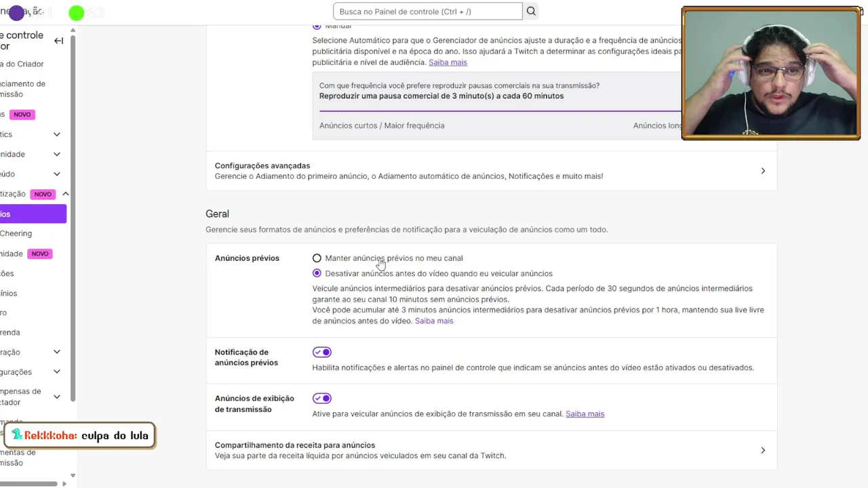Open 'Saiba mais' link after 'nível de audiência'
This screenshot has height=488, width=868.
pos(448,62)
